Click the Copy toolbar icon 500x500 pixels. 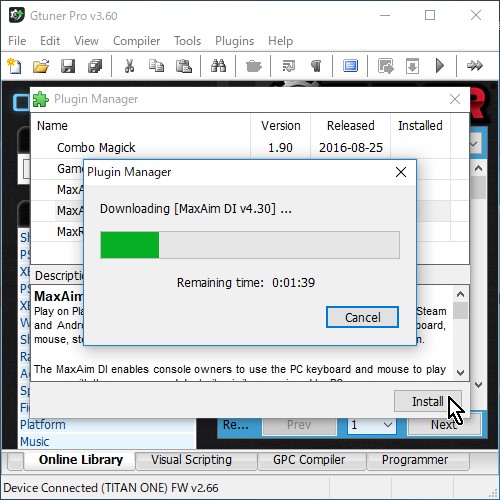156,66
